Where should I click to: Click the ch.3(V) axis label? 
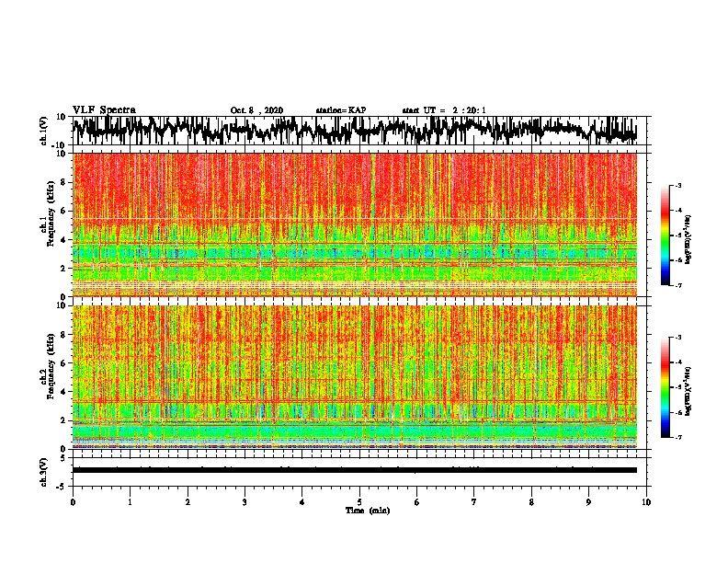(x=44, y=473)
